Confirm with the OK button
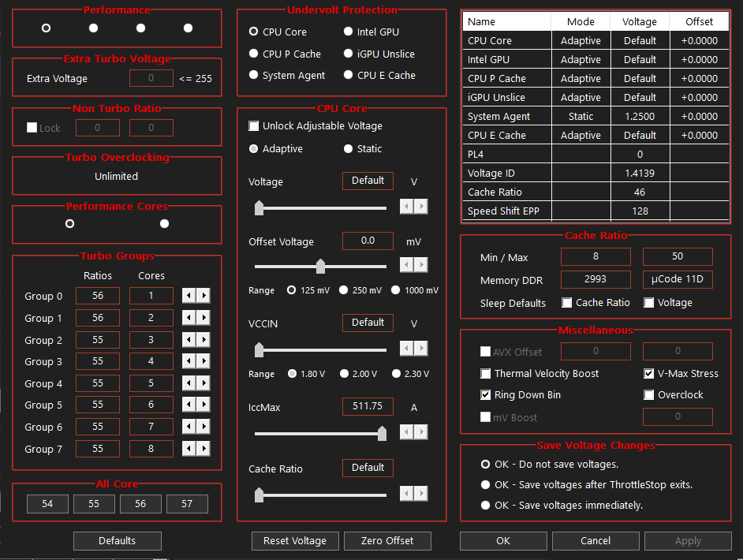Image resolution: width=743 pixels, height=560 pixels. pos(503,540)
